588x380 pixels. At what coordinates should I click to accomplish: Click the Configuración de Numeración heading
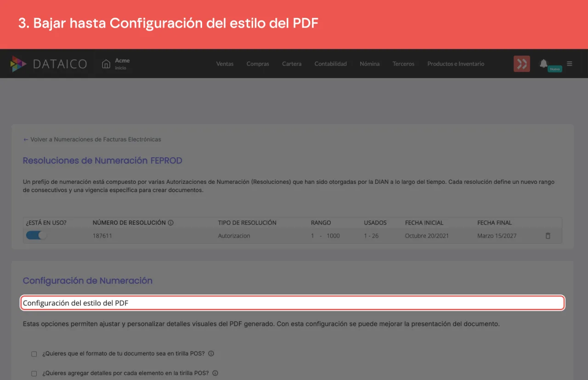point(88,281)
